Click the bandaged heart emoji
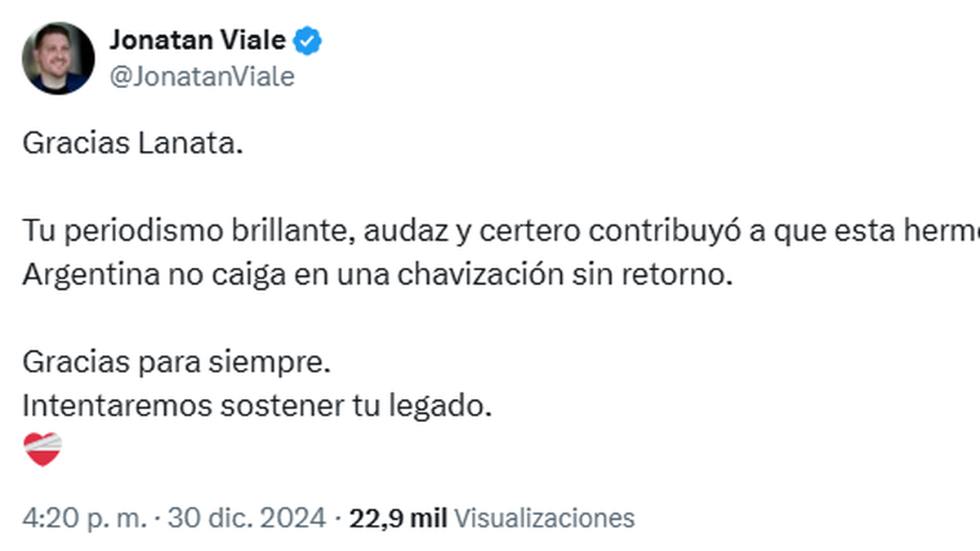Image resolution: width=980 pixels, height=551 pixels. (42, 450)
